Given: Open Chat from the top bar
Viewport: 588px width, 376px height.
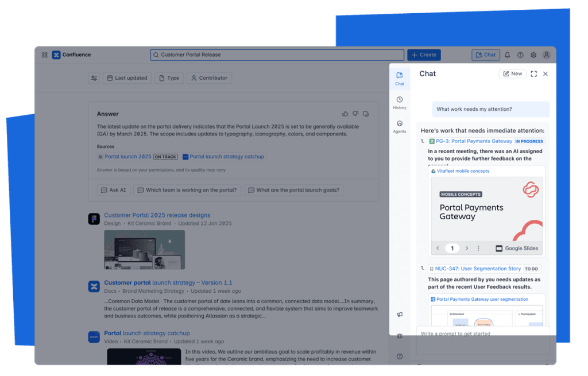Looking at the screenshot, I should point(486,55).
